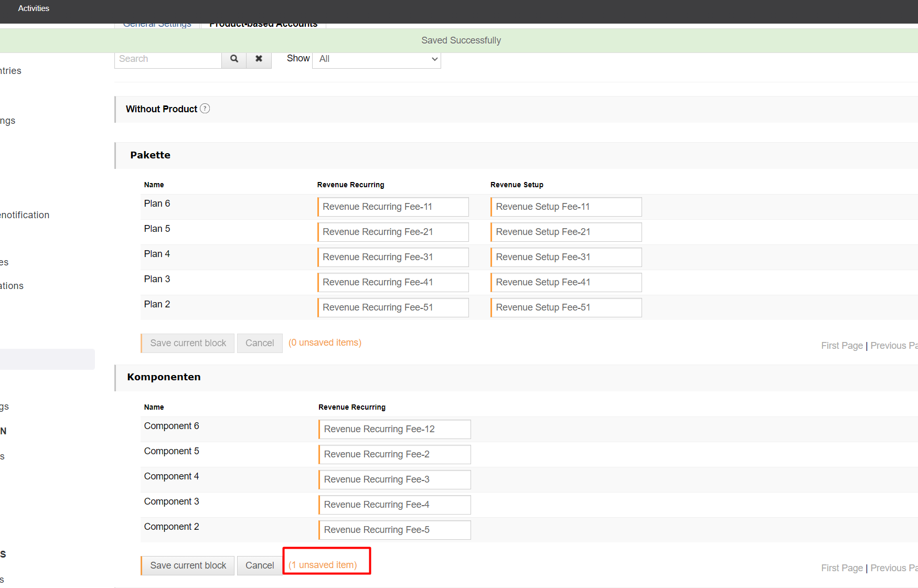Edit Plan 6 Revenue Recurring Fee-11 field
This screenshot has width=918, height=588.
(393, 207)
